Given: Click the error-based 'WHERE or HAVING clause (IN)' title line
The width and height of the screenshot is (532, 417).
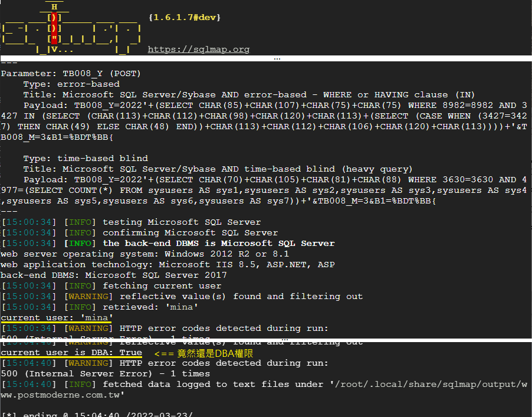Looking at the screenshot, I should pyautogui.click(x=249, y=94).
